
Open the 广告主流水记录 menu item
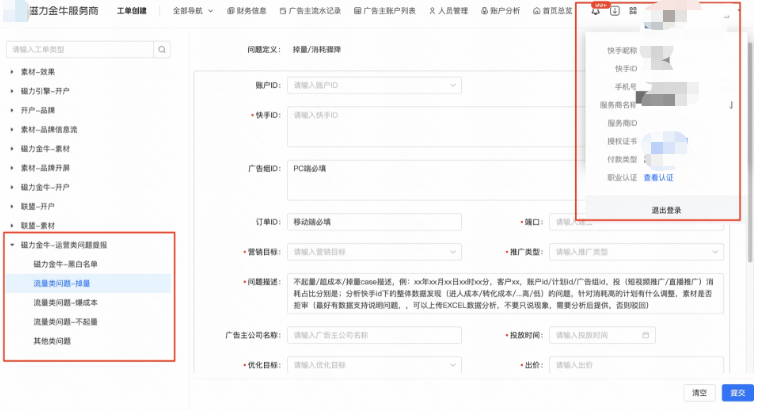click(x=310, y=11)
